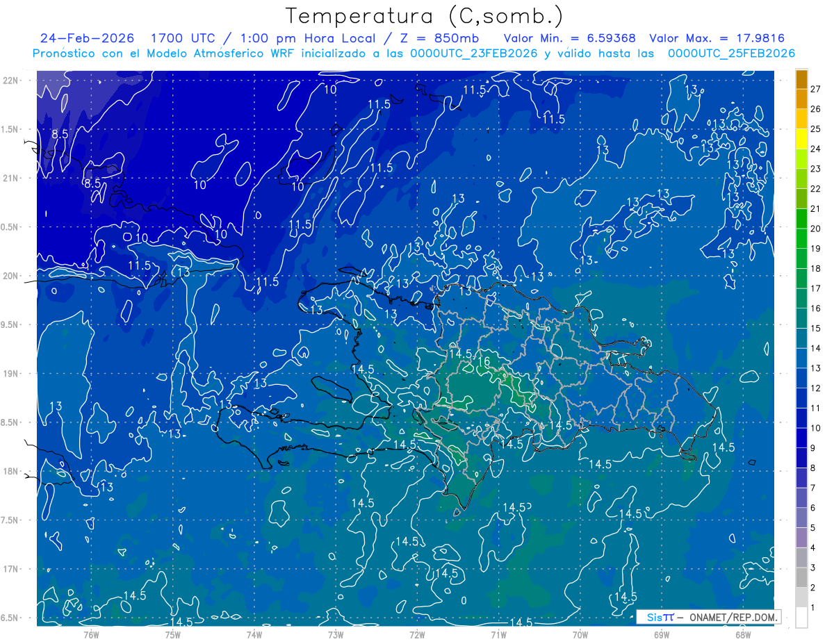The image size is (834, 644).
Task: Click the 'ONAMET/REP.DOM.' credit label
Action: (x=733, y=617)
